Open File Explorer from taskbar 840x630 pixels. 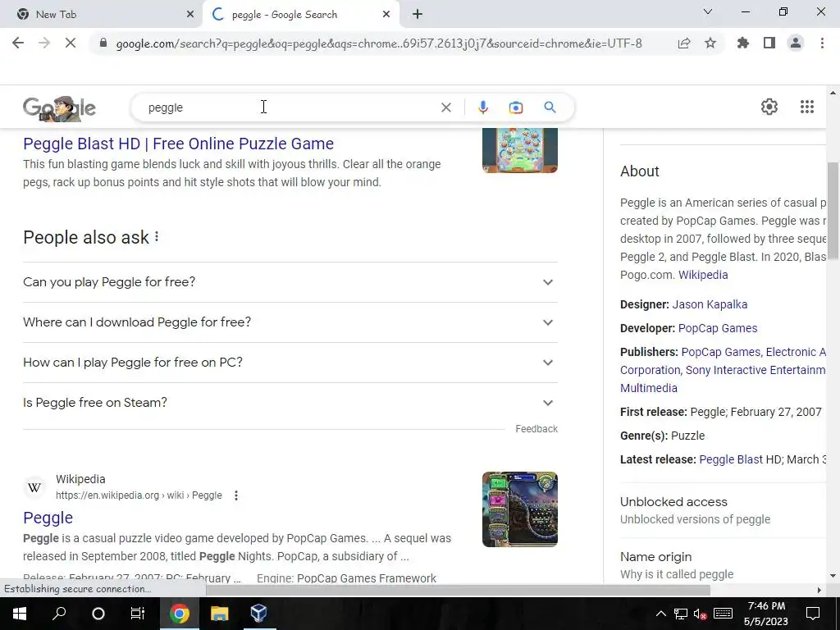pos(219,614)
